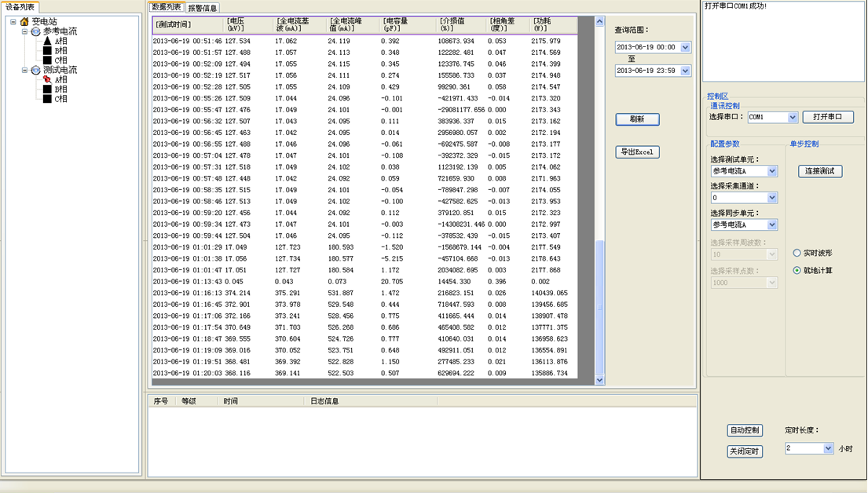Select the A相 triangle icon under 参考电流

tap(47, 41)
